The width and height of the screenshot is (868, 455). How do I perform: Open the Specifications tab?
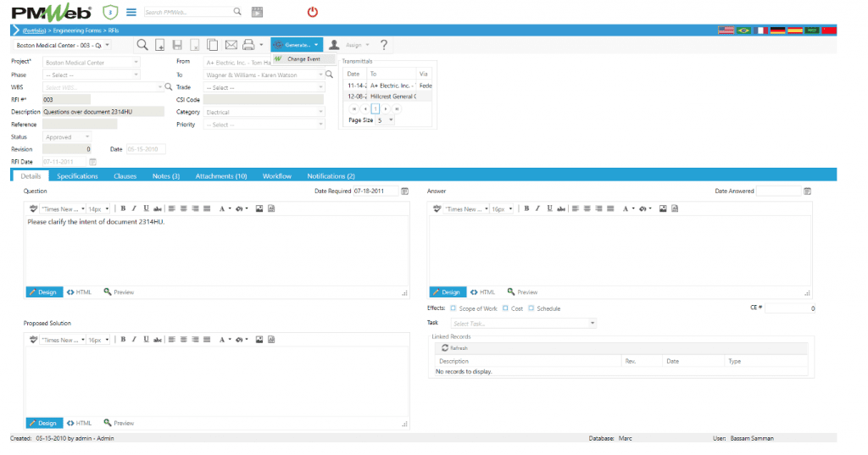(77, 176)
